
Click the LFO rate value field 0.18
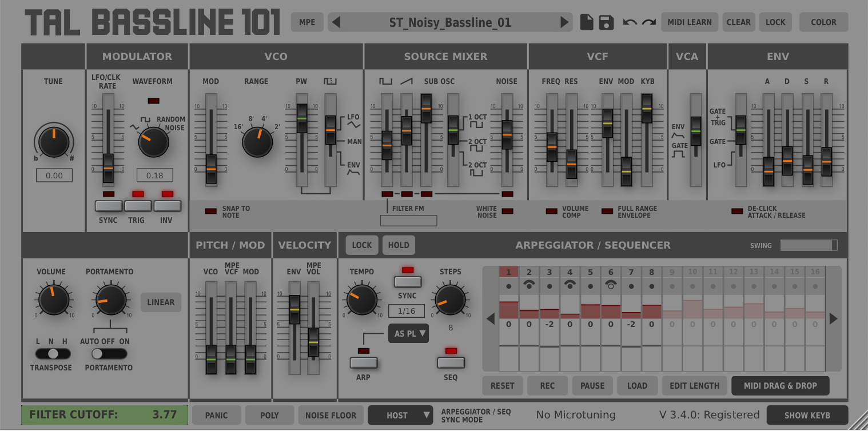[154, 175]
